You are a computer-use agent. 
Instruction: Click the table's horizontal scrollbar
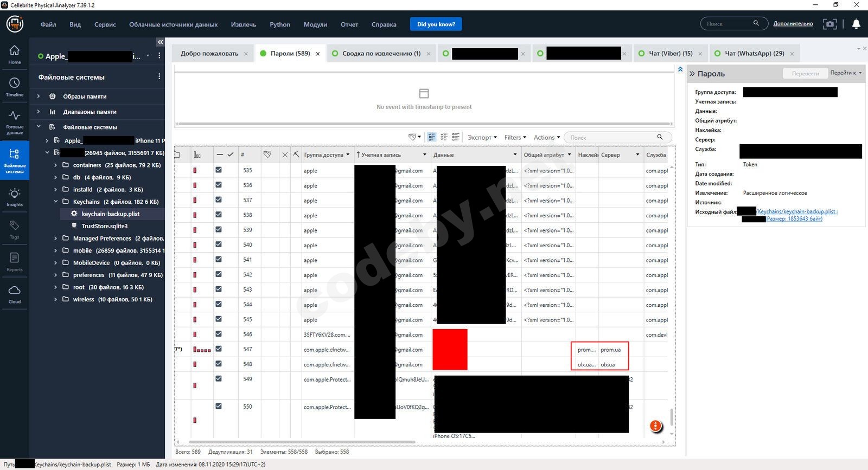coord(302,442)
